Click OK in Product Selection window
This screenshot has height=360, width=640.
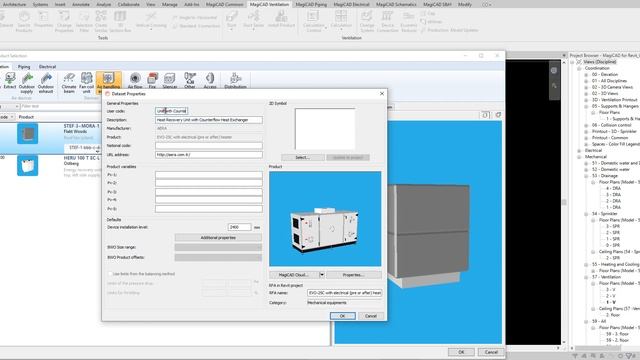pyautogui.click(x=461, y=352)
